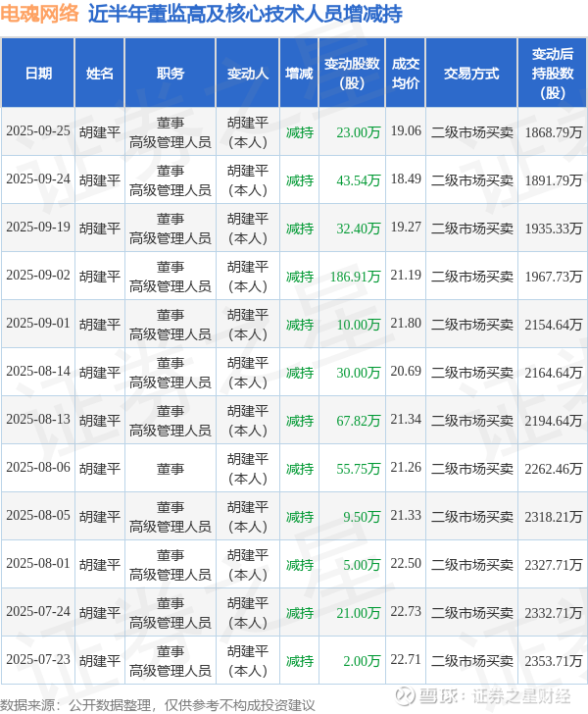Screen dimensions: 588x714
Task: Select the date cell 2025-09-25
Action: (38, 131)
